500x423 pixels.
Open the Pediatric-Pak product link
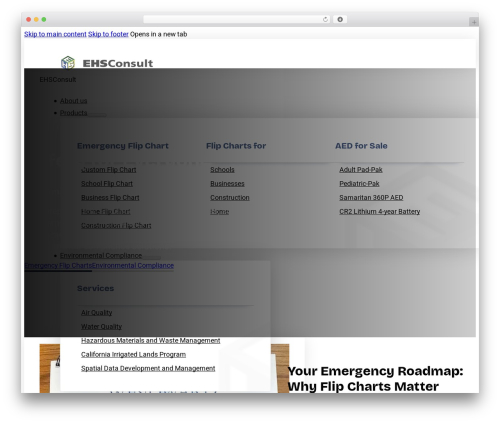359,184
